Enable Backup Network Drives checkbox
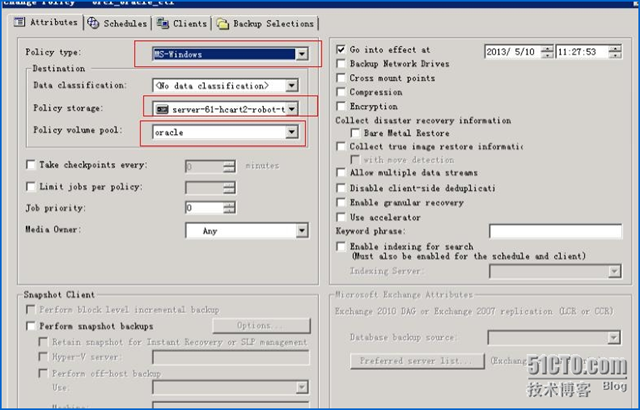This screenshot has height=410, width=640. (x=341, y=64)
